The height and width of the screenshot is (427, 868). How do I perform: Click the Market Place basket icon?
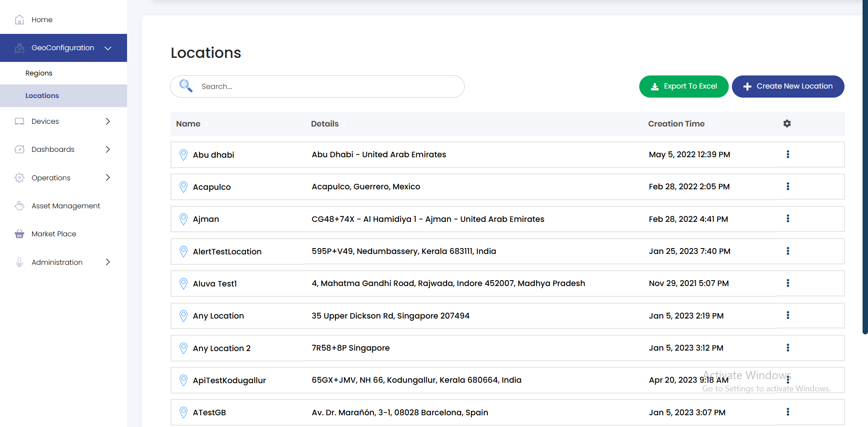point(19,234)
